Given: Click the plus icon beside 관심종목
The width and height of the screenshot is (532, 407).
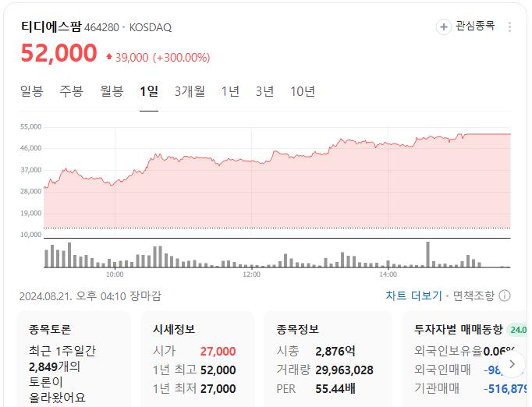Looking at the screenshot, I should tap(443, 27).
